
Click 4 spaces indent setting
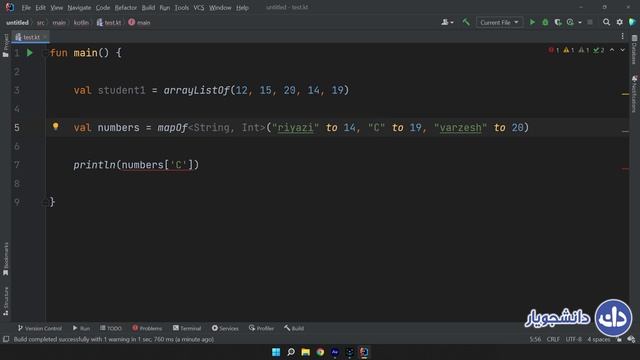click(x=599, y=339)
